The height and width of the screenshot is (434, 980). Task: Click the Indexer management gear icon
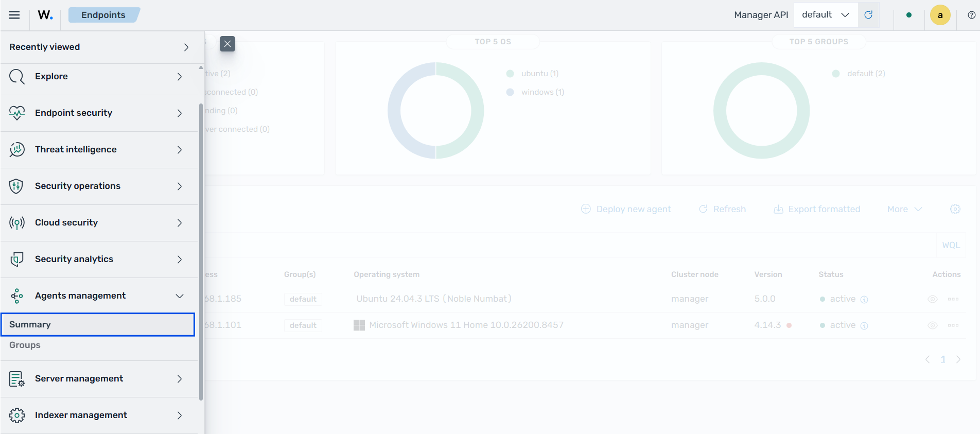(17, 415)
